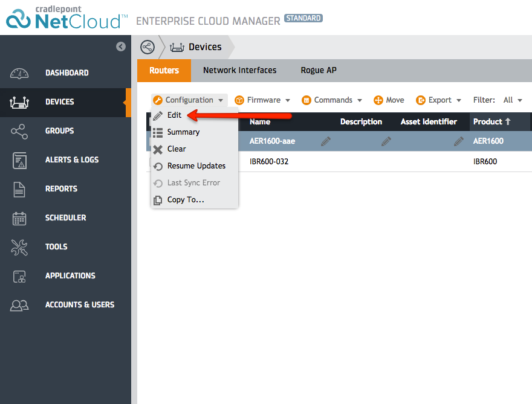Go to Scheduler section

click(x=66, y=218)
